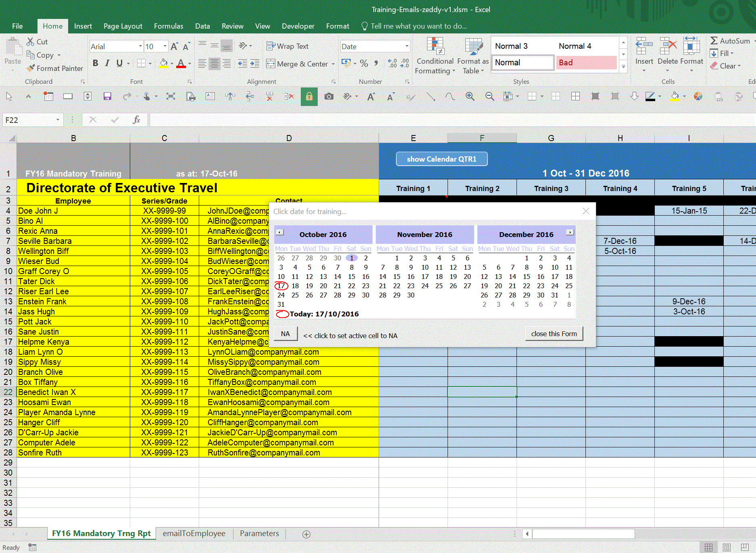The height and width of the screenshot is (553, 756).
Task: Open the font size dropdown showing 10
Action: (165, 46)
